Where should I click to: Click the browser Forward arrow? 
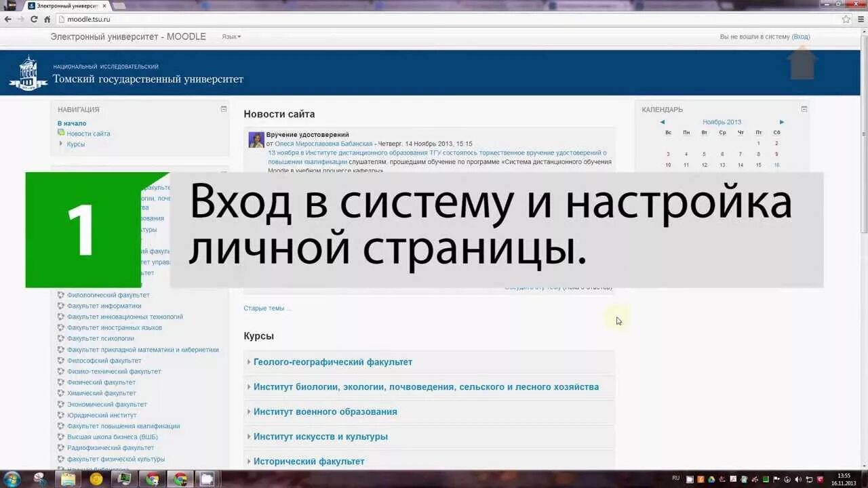pos(20,19)
